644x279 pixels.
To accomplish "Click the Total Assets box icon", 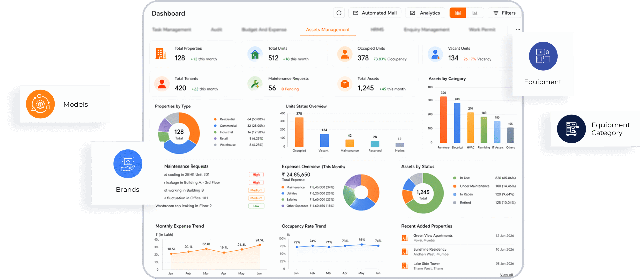I will click(345, 84).
